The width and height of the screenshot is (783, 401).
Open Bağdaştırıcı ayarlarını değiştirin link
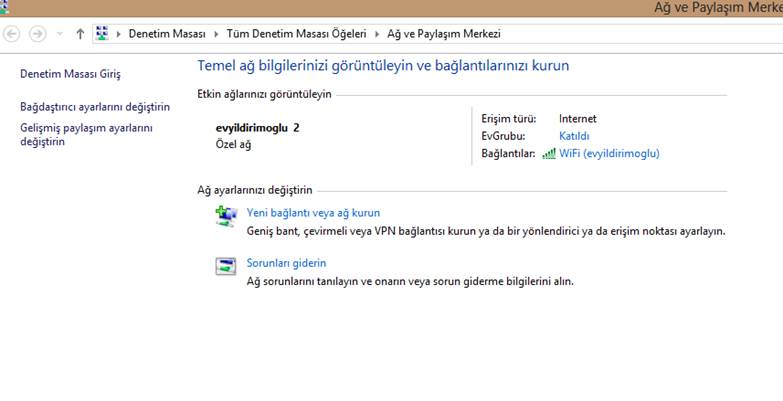click(x=95, y=107)
